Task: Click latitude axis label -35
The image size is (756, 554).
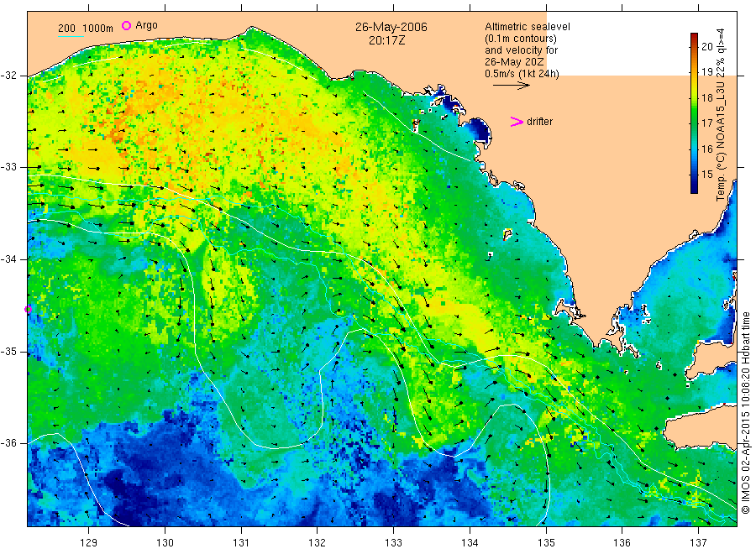Action: pos(8,351)
